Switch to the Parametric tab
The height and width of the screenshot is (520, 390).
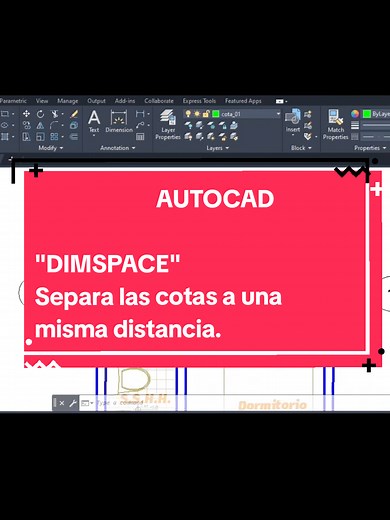point(13,101)
